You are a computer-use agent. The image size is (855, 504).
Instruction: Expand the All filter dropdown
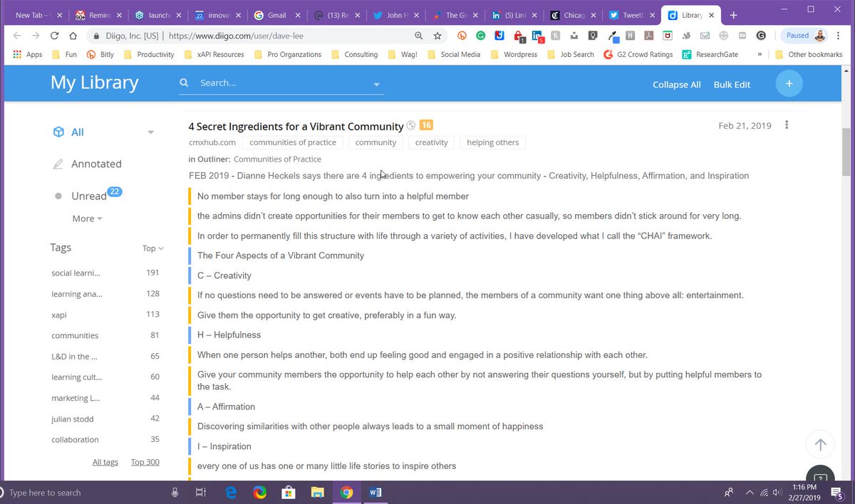click(150, 132)
